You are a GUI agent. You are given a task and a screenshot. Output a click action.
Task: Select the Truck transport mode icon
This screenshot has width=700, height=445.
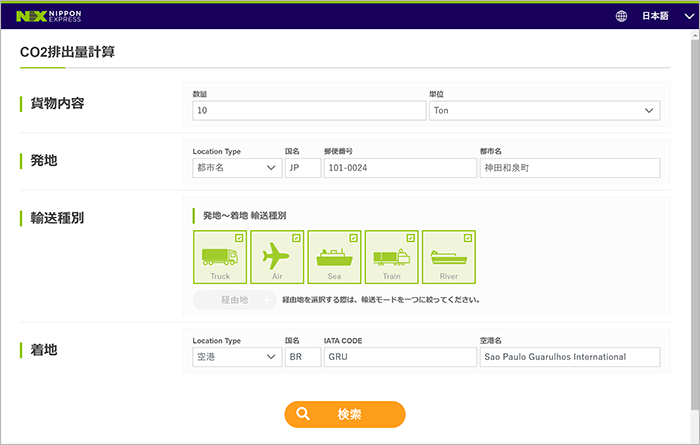[219, 258]
